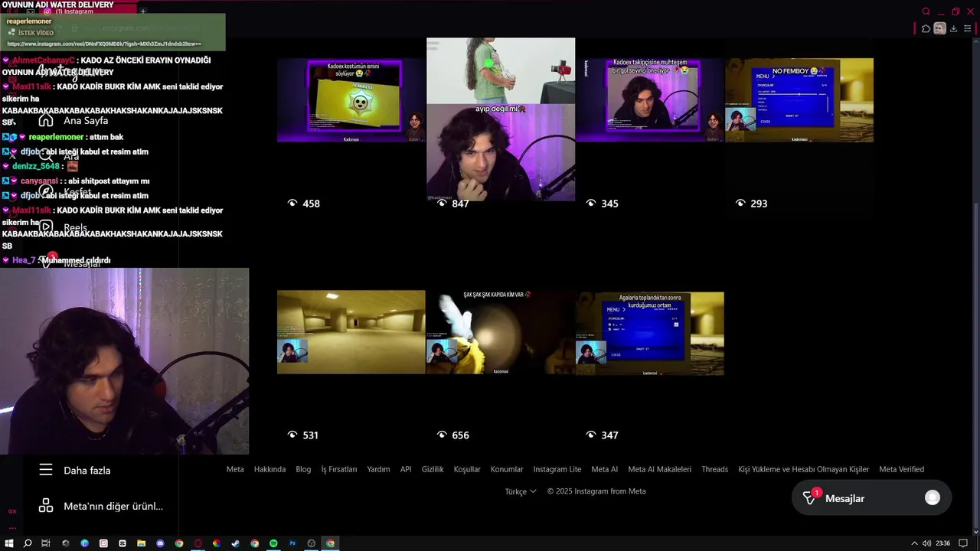Viewport: 980px width, 551px height.
Task: Open the Windows Start menu
Action: click(9, 543)
